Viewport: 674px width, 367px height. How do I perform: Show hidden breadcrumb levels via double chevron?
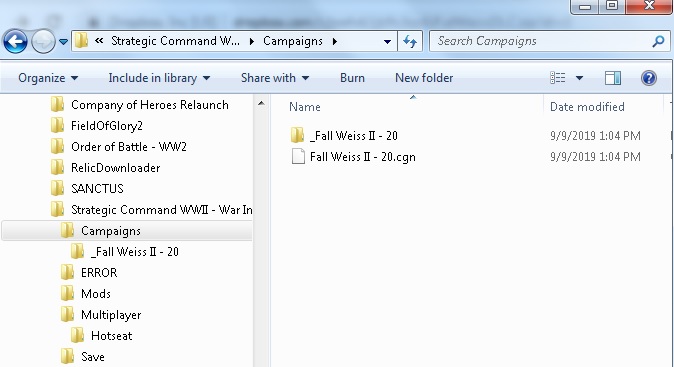pos(99,41)
